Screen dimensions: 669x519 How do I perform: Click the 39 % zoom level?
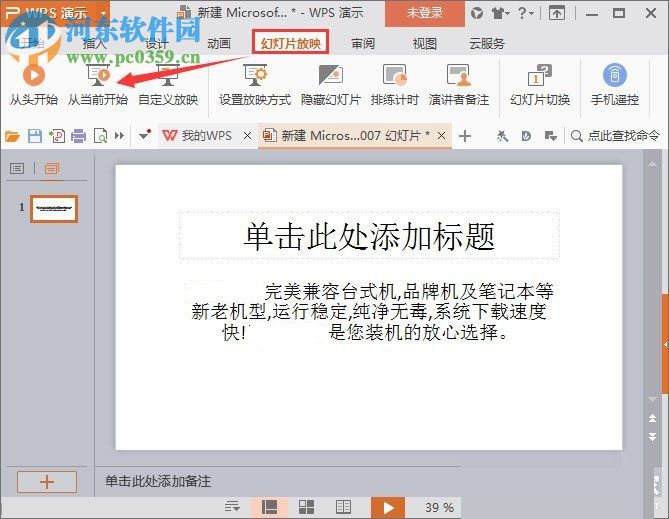coord(439,507)
